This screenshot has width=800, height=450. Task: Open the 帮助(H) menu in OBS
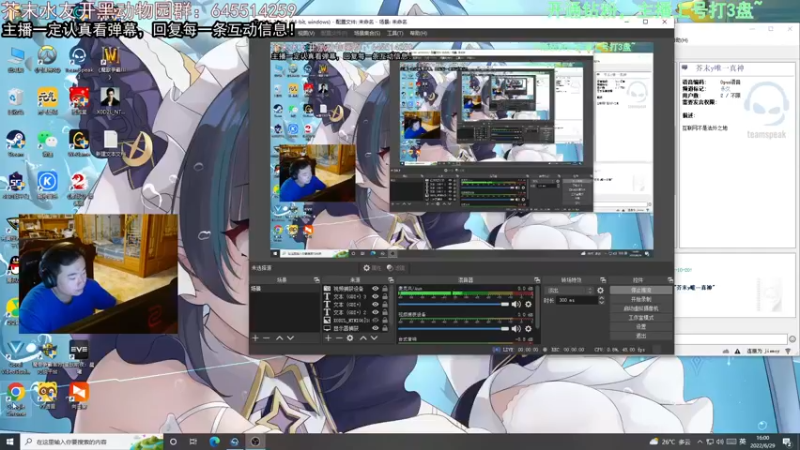(418, 33)
